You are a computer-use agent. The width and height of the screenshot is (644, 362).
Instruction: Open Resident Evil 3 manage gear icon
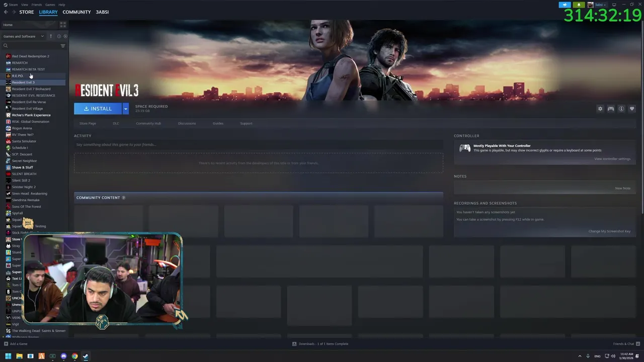[x=600, y=109]
